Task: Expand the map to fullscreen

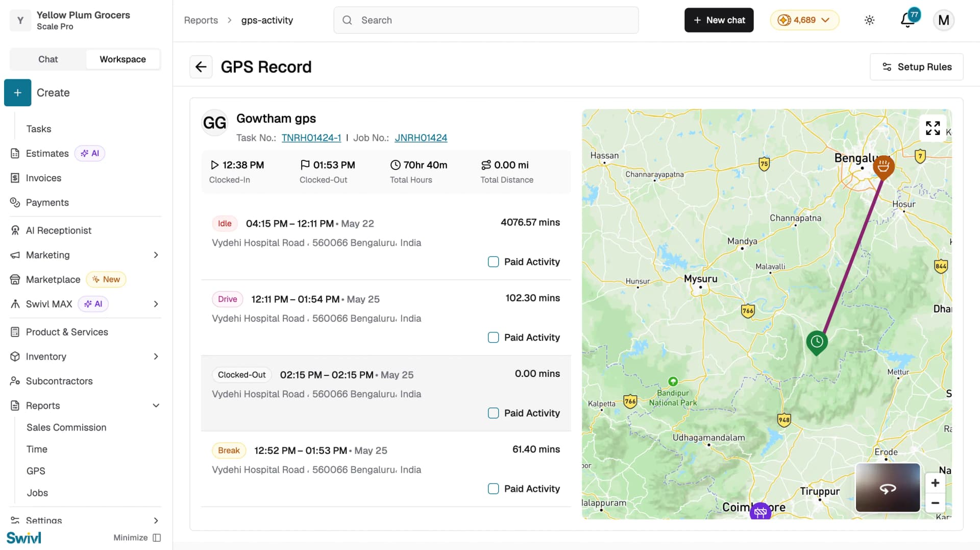Action: click(x=933, y=128)
